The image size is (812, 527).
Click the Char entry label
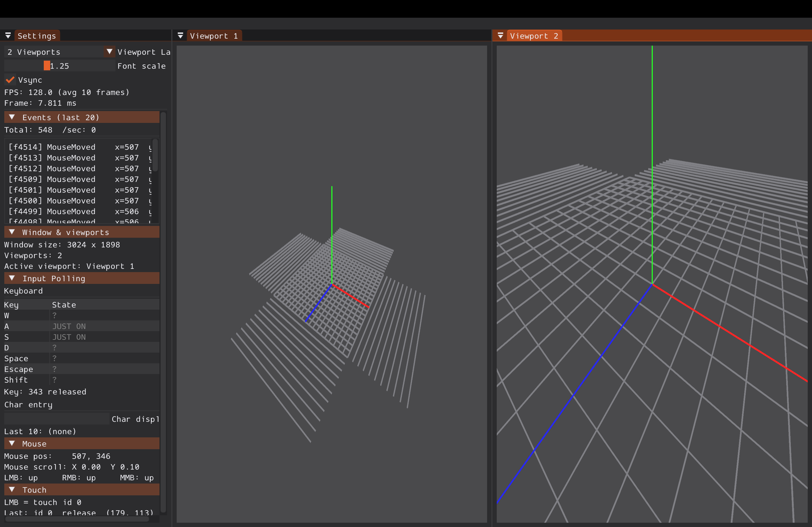[x=28, y=405]
